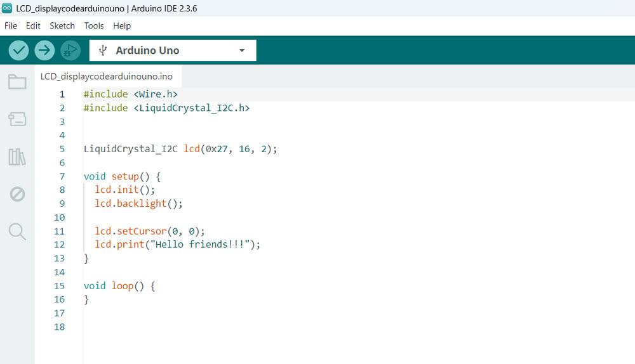Open the Search magnifier sidebar icon
635x364 pixels.
pyautogui.click(x=17, y=231)
